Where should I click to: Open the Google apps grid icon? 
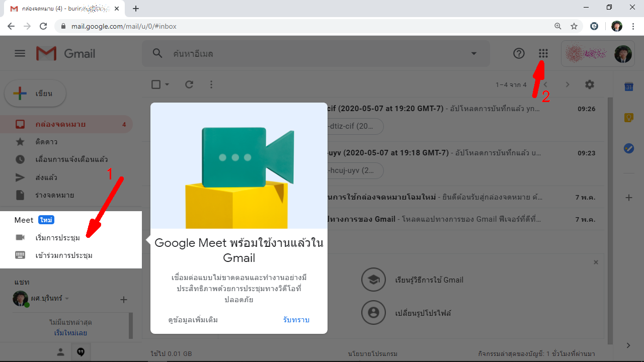tap(543, 53)
